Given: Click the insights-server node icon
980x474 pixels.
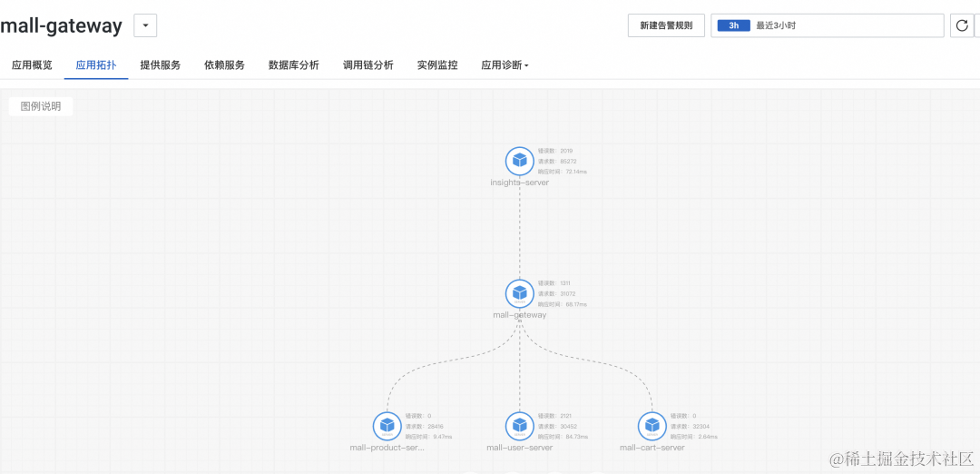Looking at the screenshot, I should pos(519,161).
